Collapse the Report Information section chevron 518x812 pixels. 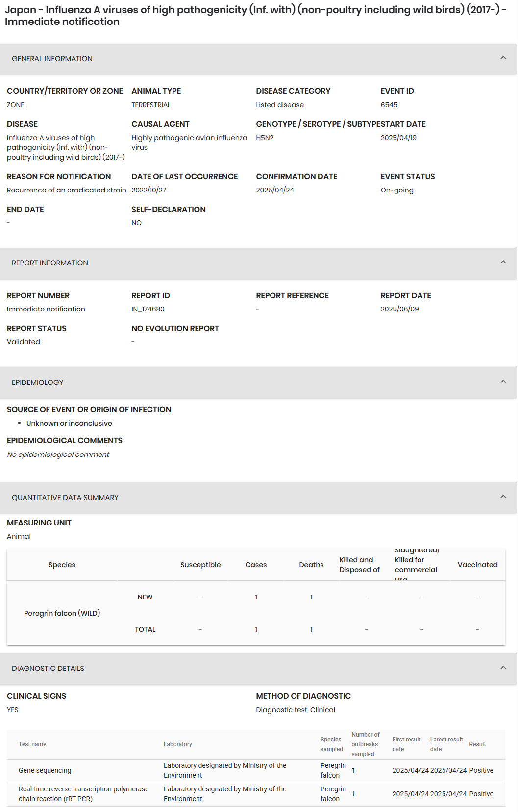tap(503, 263)
